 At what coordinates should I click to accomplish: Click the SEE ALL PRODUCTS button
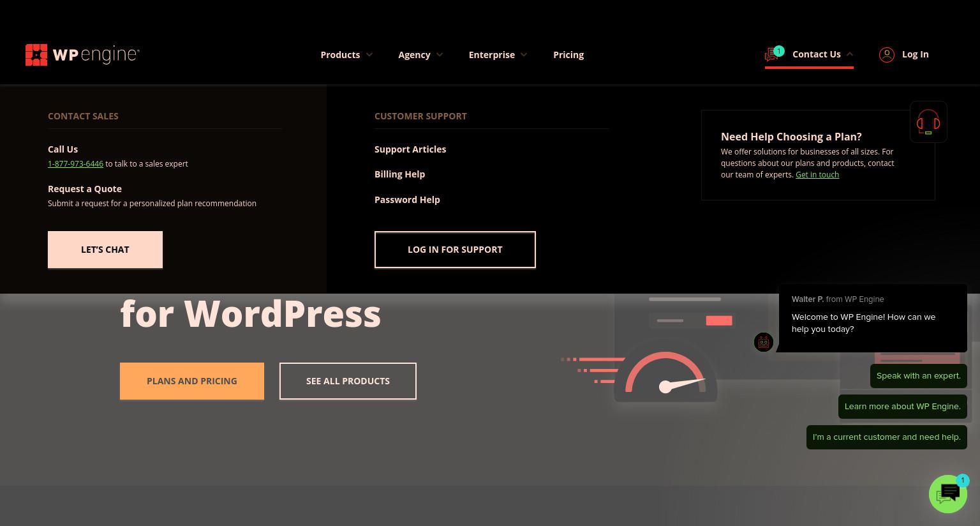(348, 381)
